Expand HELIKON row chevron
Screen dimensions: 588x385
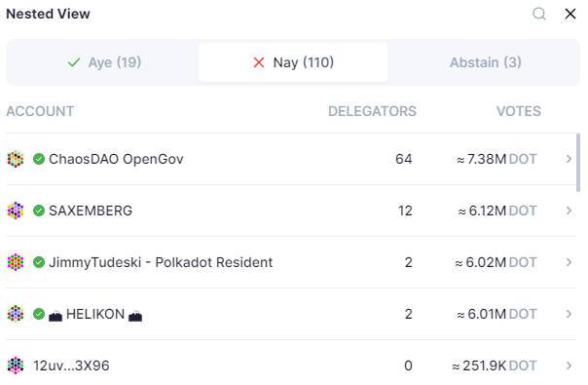point(569,314)
